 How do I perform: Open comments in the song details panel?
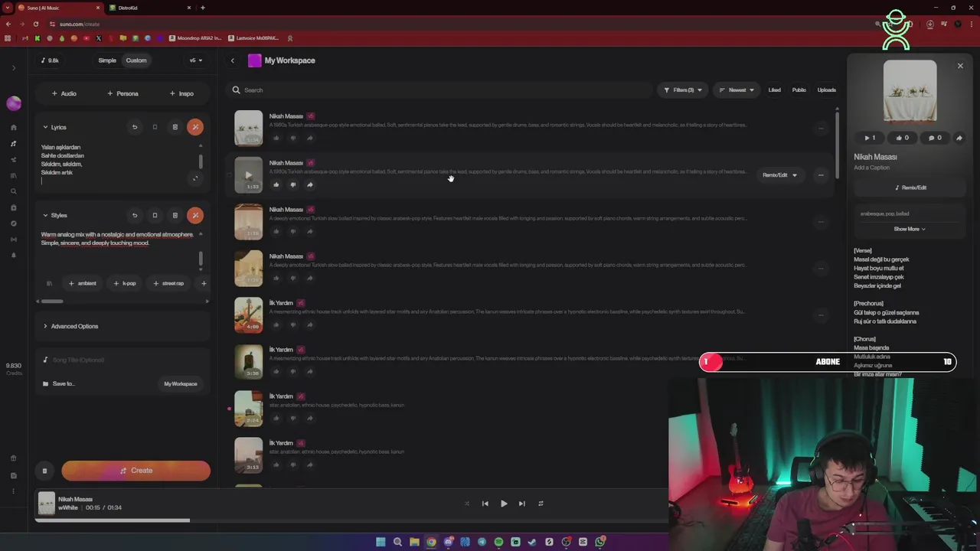click(935, 138)
